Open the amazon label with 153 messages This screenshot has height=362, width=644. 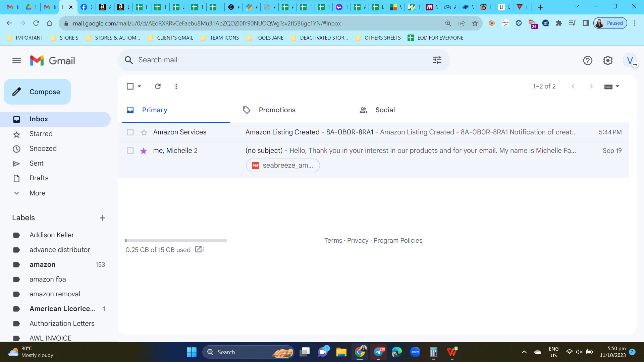(55, 265)
